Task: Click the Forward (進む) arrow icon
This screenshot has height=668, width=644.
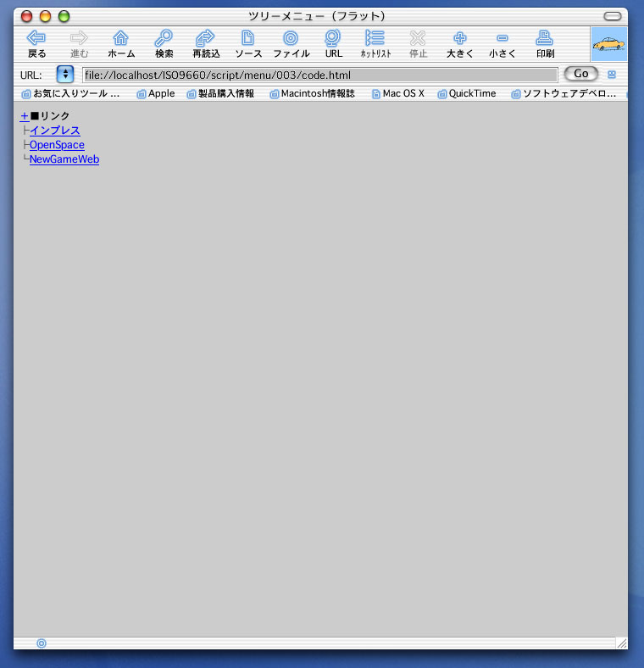Action: pos(79,38)
